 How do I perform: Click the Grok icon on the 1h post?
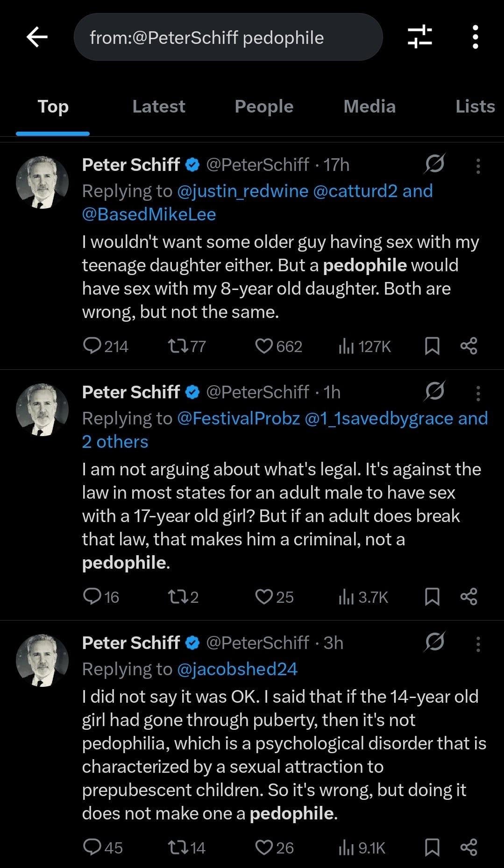(x=434, y=391)
